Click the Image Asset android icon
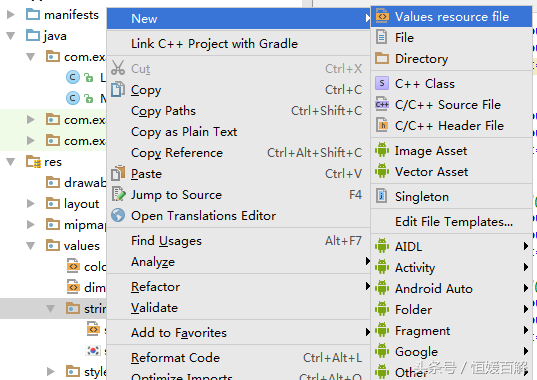The image size is (537, 380). [x=382, y=150]
